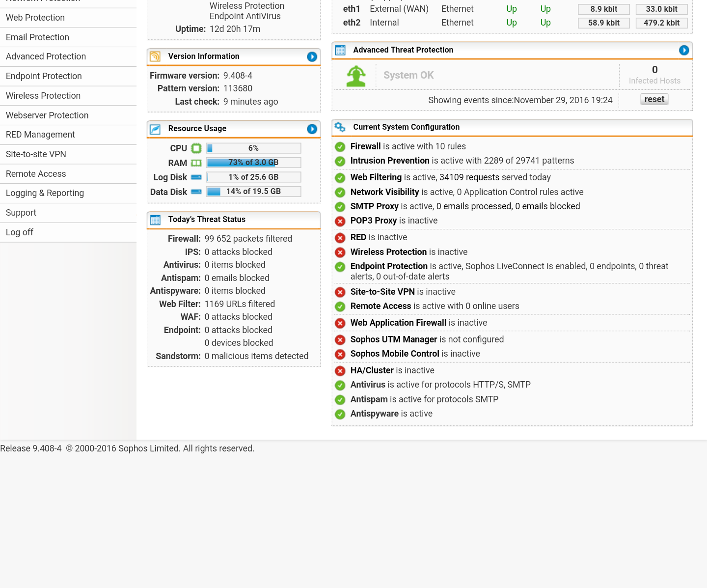Select RED Management in the sidebar

40,134
